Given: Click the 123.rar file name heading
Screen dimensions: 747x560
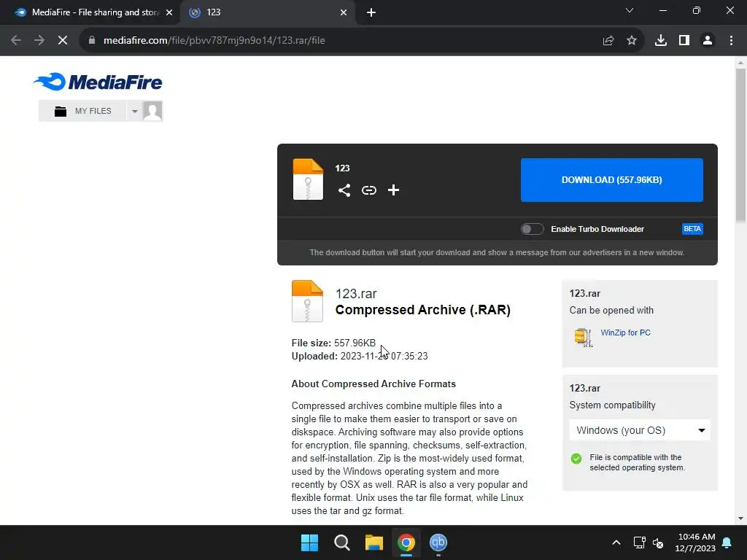Looking at the screenshot, I should (356, 293).
